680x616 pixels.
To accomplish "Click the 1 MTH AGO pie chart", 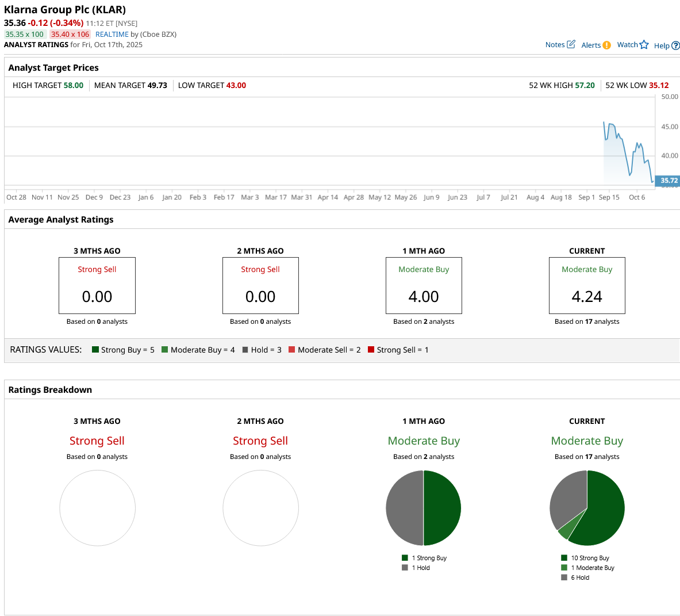I will [424, 508].
